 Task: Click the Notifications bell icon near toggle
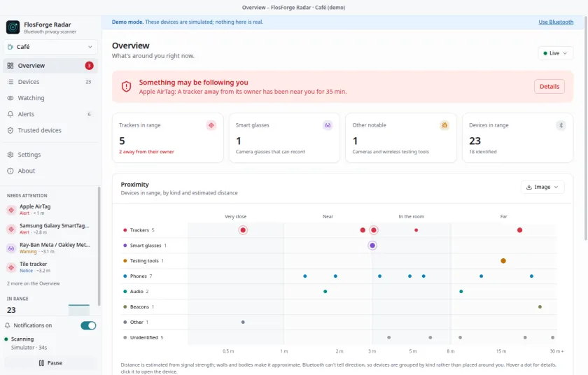[x=8, y=325]
